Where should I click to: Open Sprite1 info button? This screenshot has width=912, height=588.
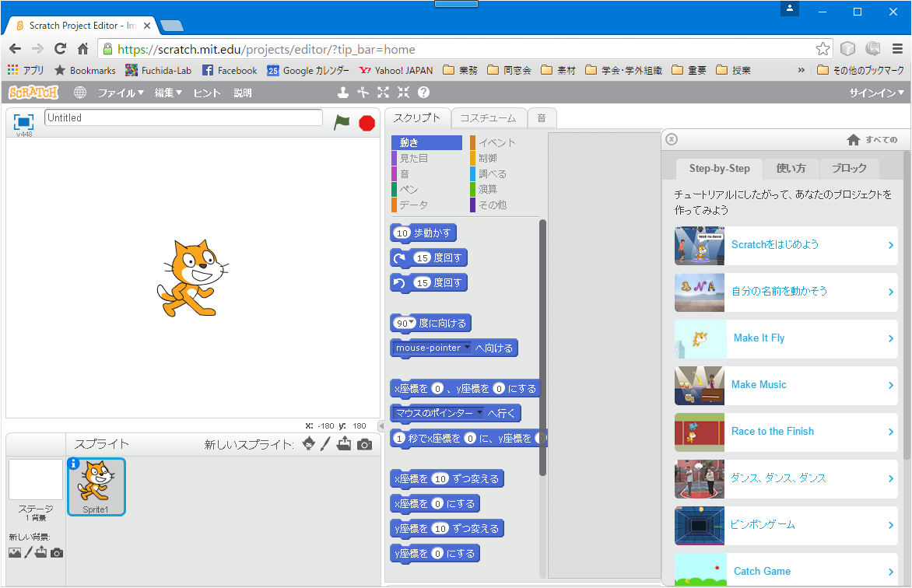(x=75, y=464)
